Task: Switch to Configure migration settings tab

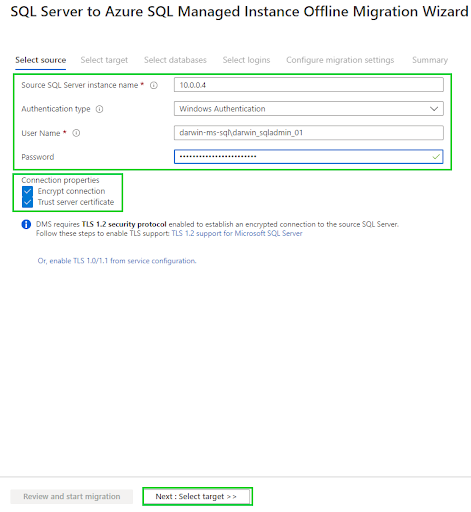Action: (x=340, y=60)
